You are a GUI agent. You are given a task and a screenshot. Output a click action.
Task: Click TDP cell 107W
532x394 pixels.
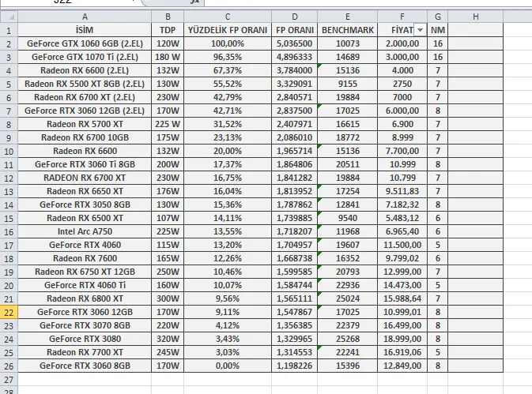point(168,218)
